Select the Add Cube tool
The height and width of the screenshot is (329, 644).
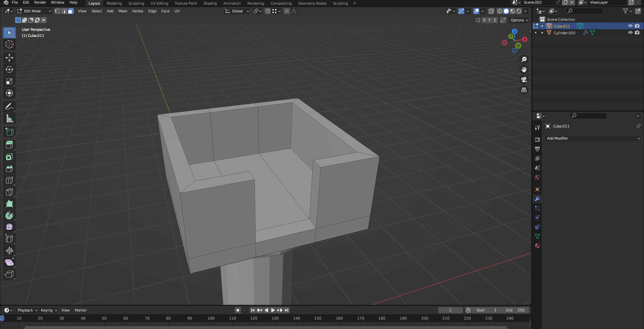coord(9,132)
